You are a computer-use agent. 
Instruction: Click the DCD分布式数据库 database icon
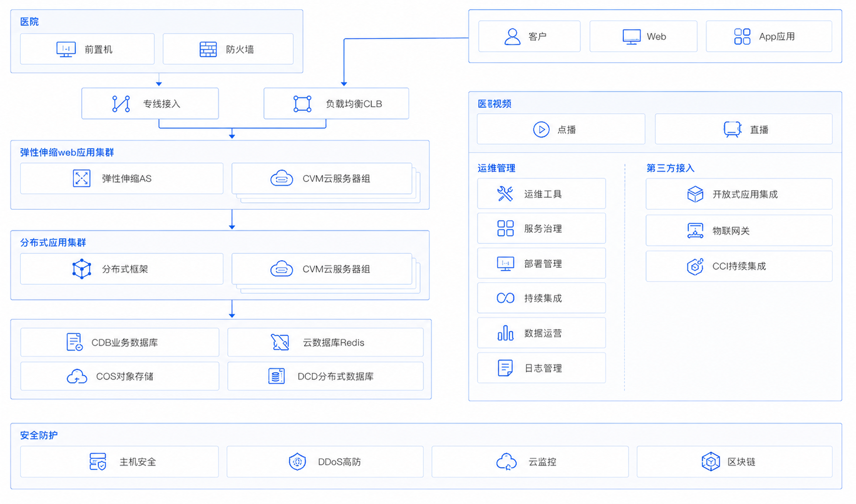276,376
